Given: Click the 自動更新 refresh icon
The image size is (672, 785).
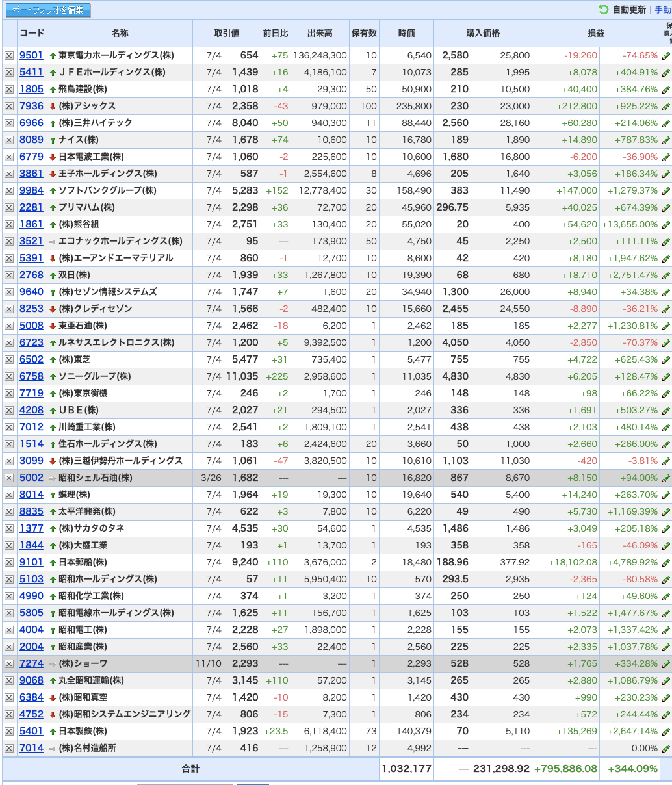Looking at the screenshot, I should pos(604,10).
